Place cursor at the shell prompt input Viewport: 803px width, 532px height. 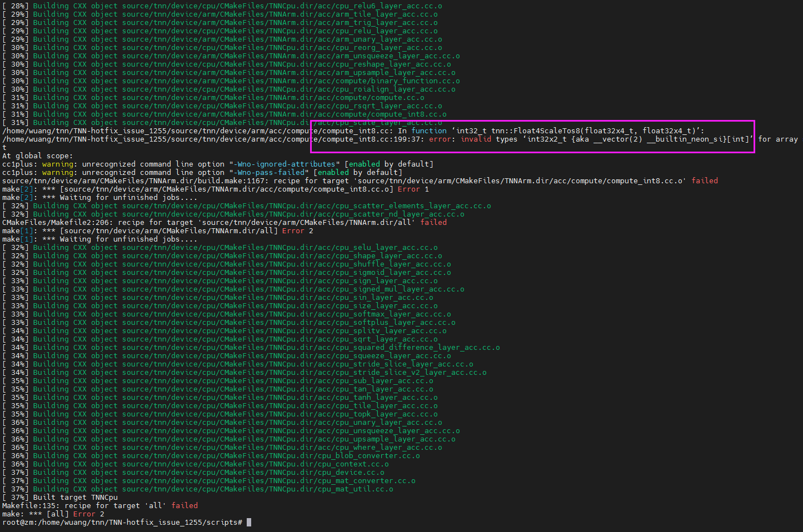pyautogui.click(x=249, y=522)
